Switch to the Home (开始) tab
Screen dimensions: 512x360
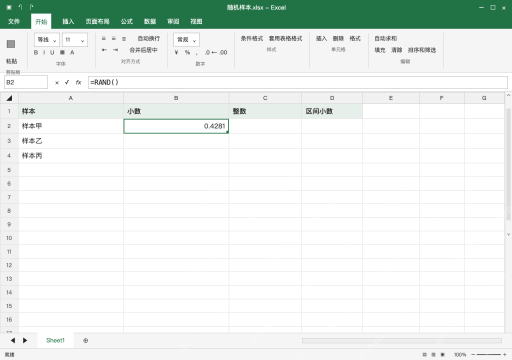(x=41, y=22)
